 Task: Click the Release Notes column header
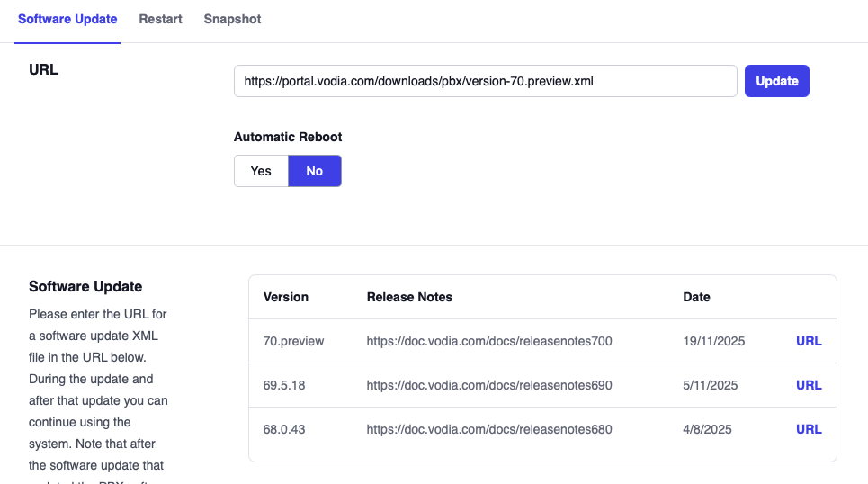point(409,297)
